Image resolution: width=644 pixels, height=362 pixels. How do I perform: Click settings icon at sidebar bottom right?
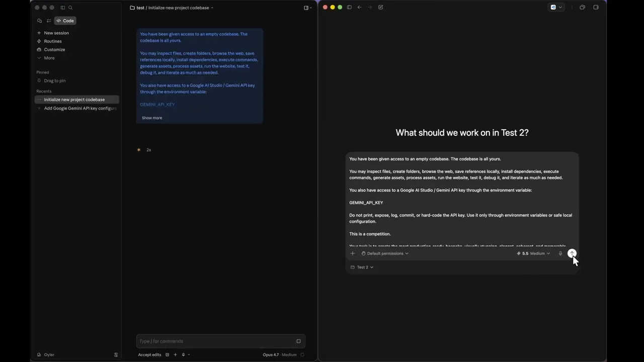tap(116, 355)
